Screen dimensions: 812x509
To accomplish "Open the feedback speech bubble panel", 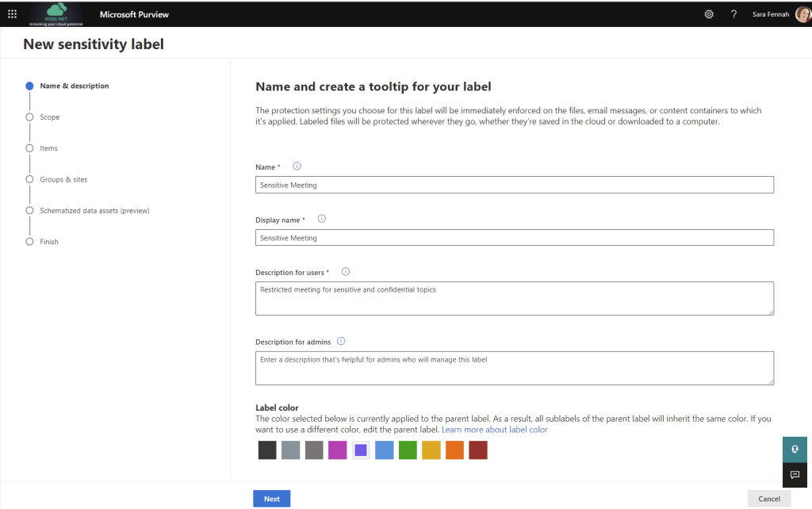I will [795, 475].
